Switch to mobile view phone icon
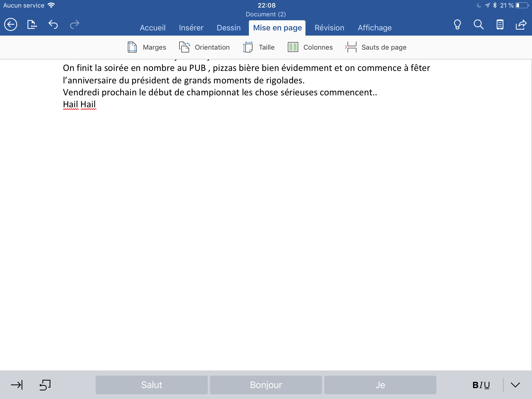532x399 pixels. pos(500,25)
